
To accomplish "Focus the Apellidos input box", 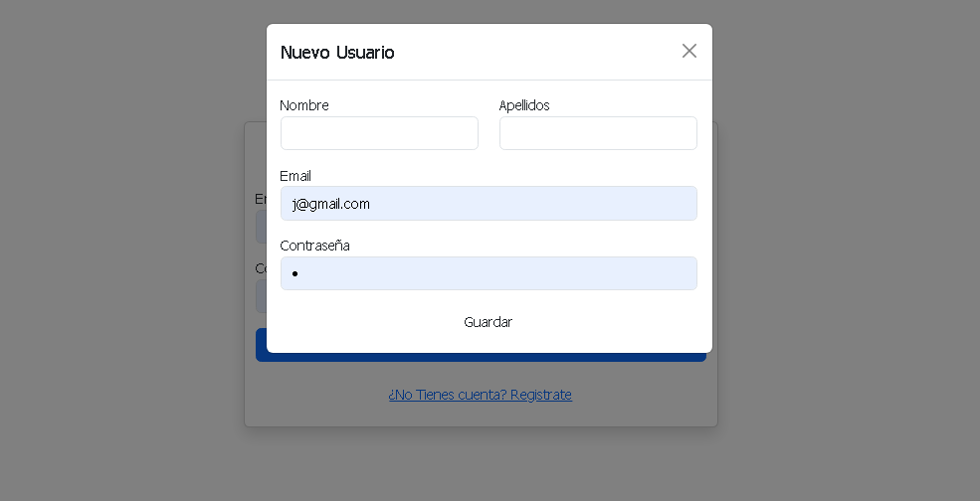I will point(598,133).
